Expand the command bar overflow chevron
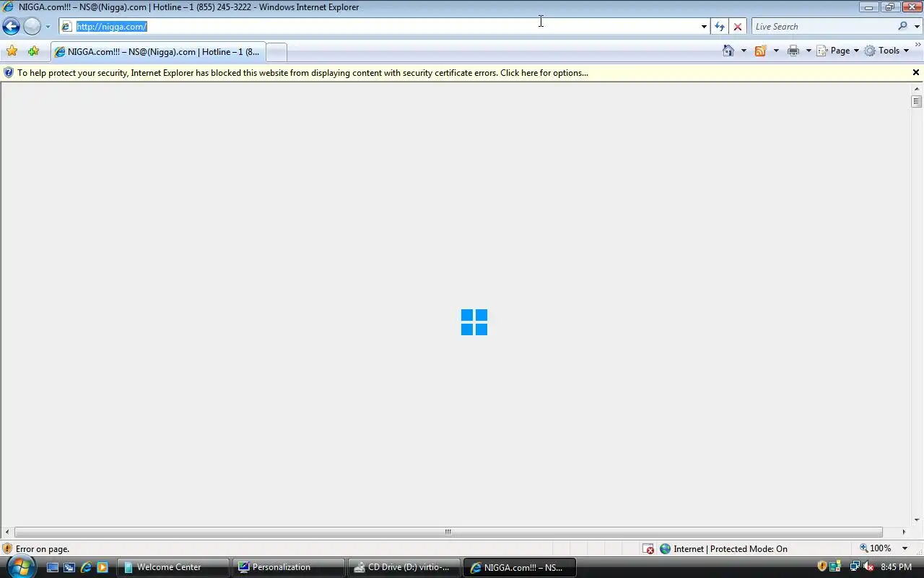 coord(918,46)
